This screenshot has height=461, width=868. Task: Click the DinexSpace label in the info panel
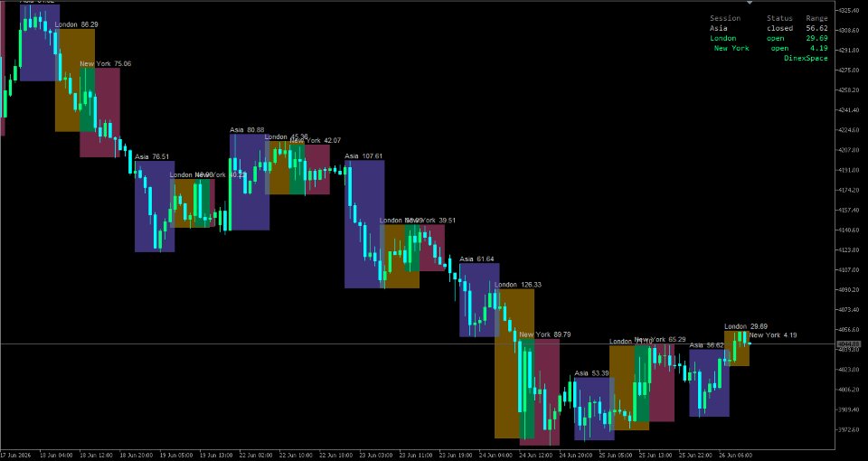tap(806, 58)
